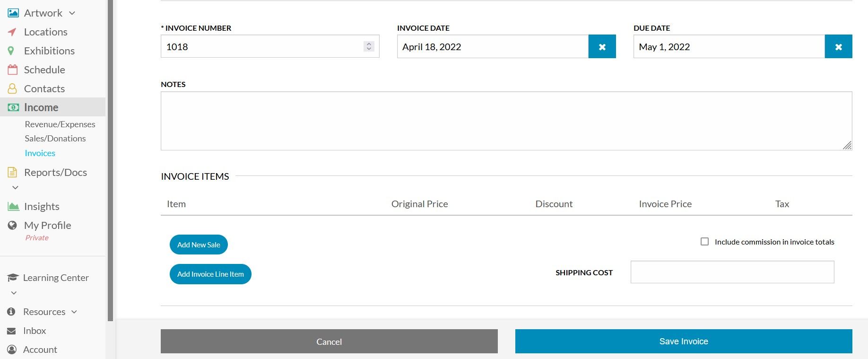Screen dimensions: 868x359
Task: Click the invoice number stepper arrows
Action: tap(369, 46)
